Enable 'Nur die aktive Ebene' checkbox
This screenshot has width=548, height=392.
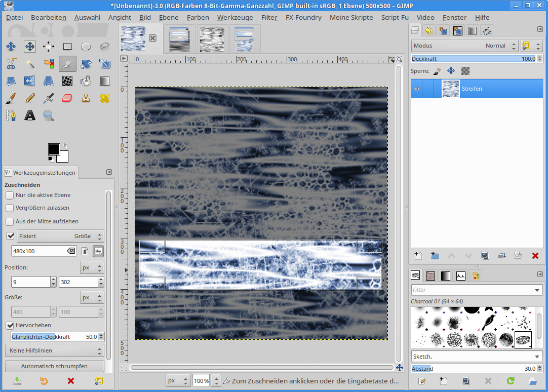10,195
